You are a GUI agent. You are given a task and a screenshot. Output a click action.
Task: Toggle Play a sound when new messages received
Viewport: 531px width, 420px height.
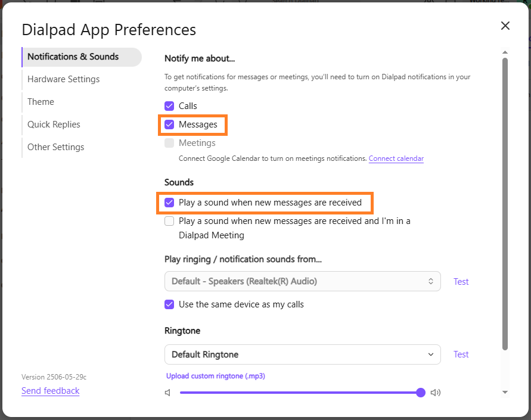(x=169, y=203)
